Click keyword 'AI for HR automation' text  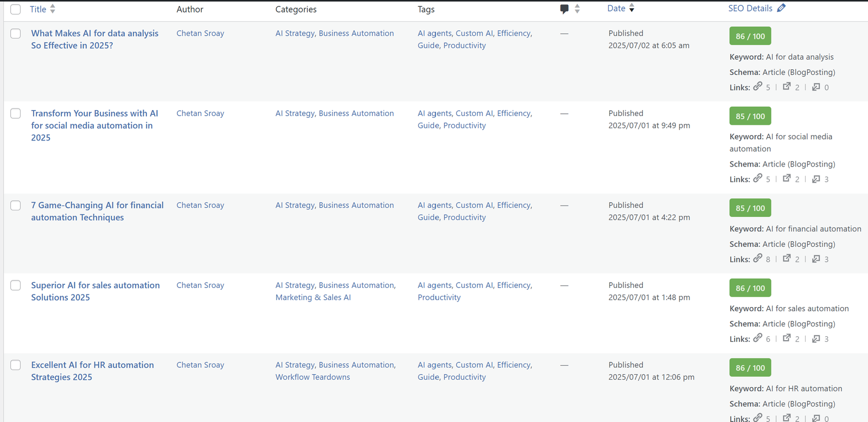coord(804,389)
